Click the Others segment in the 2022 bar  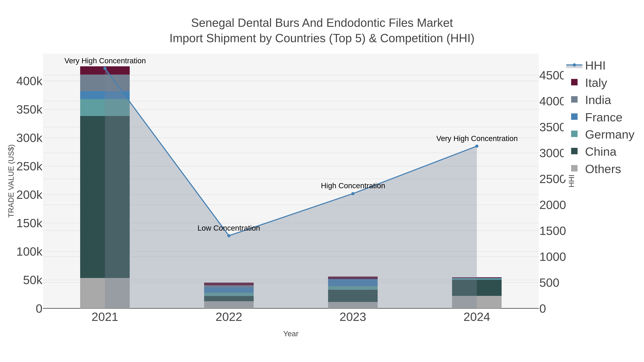(229, 305)
